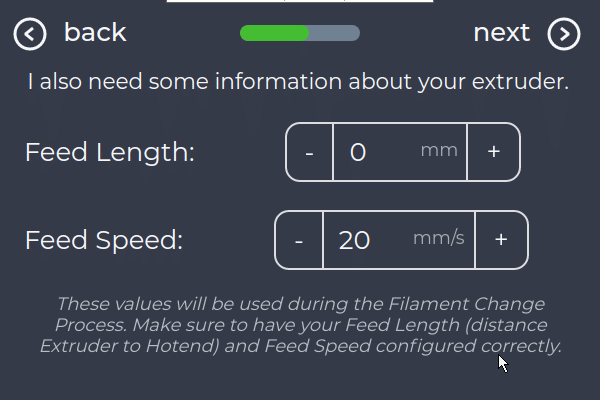
Task: Click the green filled part of progress bar
Action: click(x=275, y=33)
